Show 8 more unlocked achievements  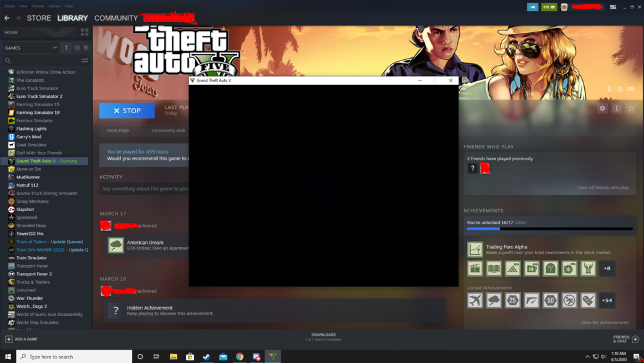click(x=607, y=268)
